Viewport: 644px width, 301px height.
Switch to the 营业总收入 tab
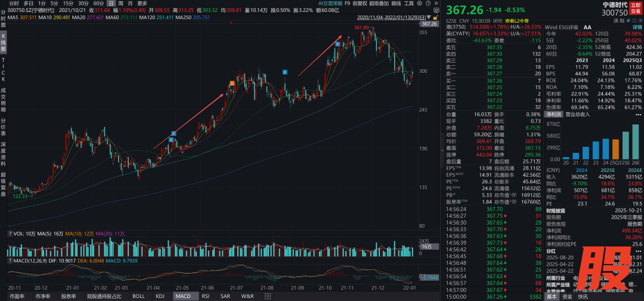(x=577, y=114)
